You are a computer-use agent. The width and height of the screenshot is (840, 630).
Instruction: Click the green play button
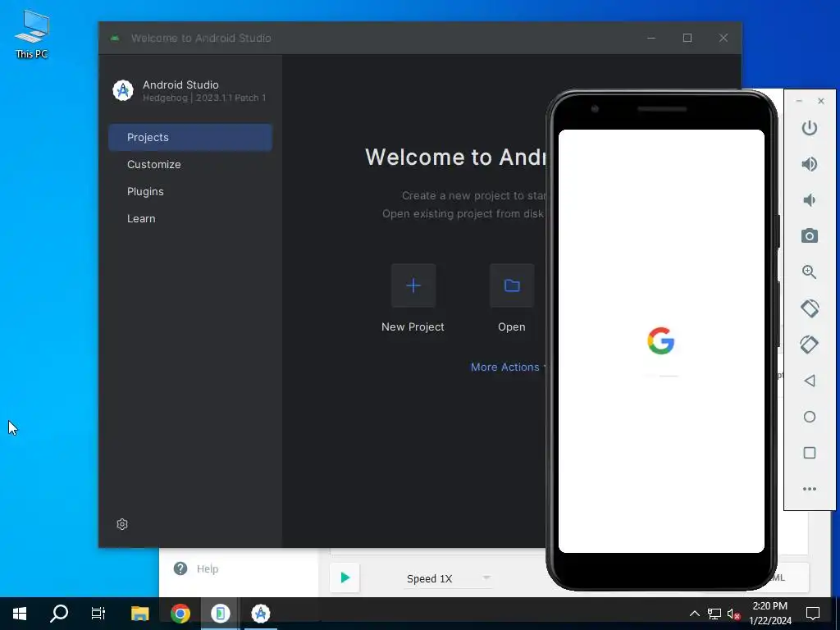coord(345,577)
